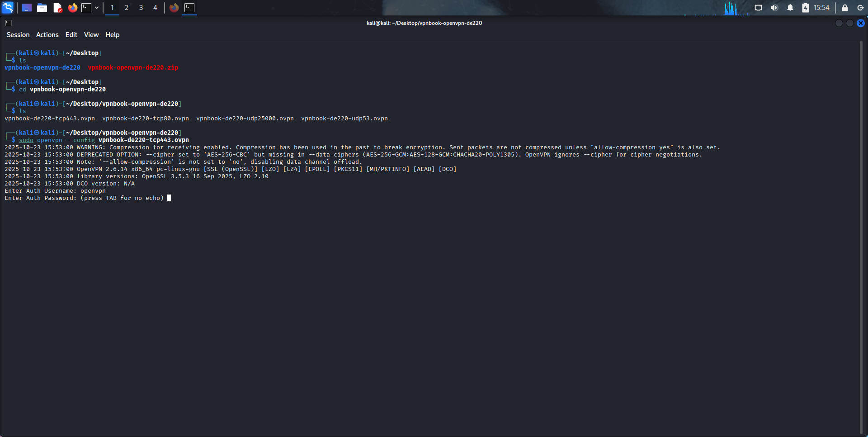Expand the terminal launcher dropdown arrow
The image size is (868, 437).
click(x=97, y=8)
